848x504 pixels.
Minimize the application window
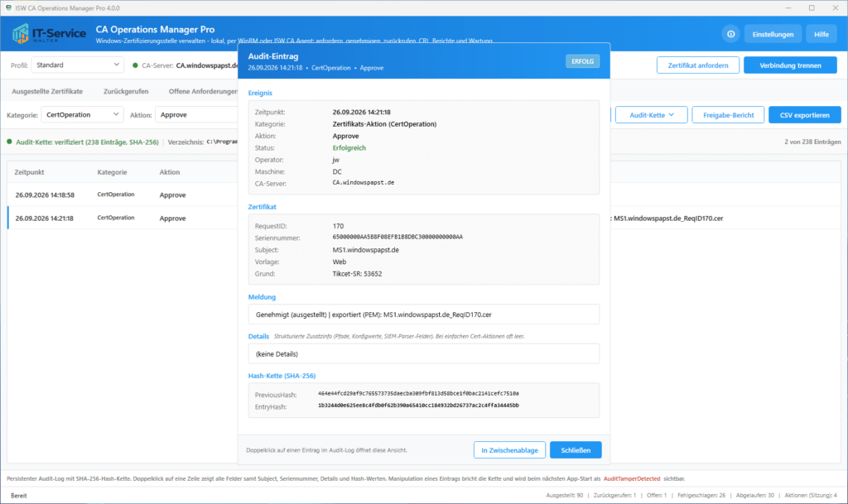tap(788, 8)
